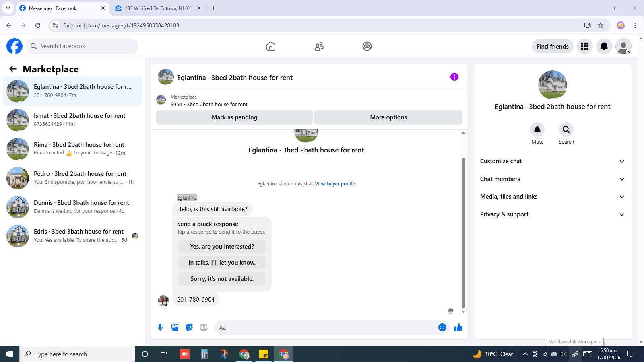The width and height of the screenshot is (644, 362).
Task: Go to the Home feed icon
Action: [x=271, y=46]
